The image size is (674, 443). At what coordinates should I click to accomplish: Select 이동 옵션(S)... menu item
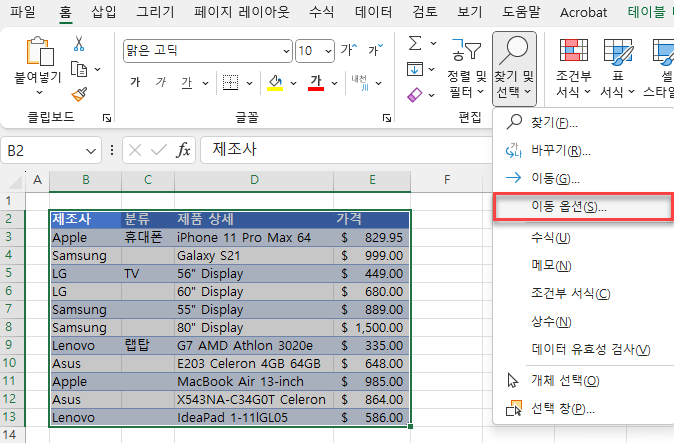583,207
